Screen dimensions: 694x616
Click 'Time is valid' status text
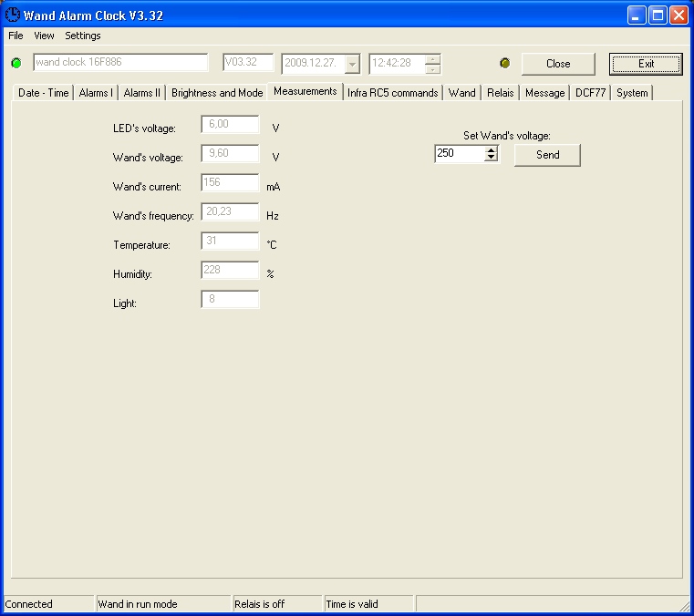(x=352, y=604)
